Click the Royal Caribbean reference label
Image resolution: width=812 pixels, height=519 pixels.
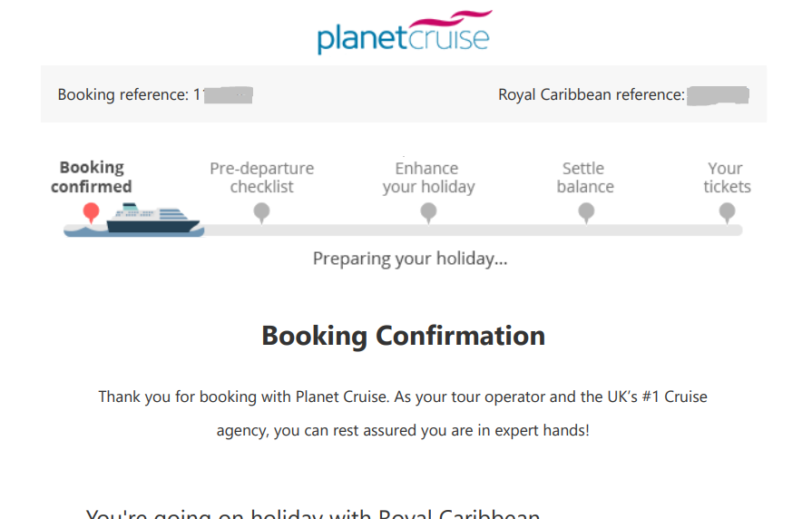pyautogui.click(x=592, y=94)
